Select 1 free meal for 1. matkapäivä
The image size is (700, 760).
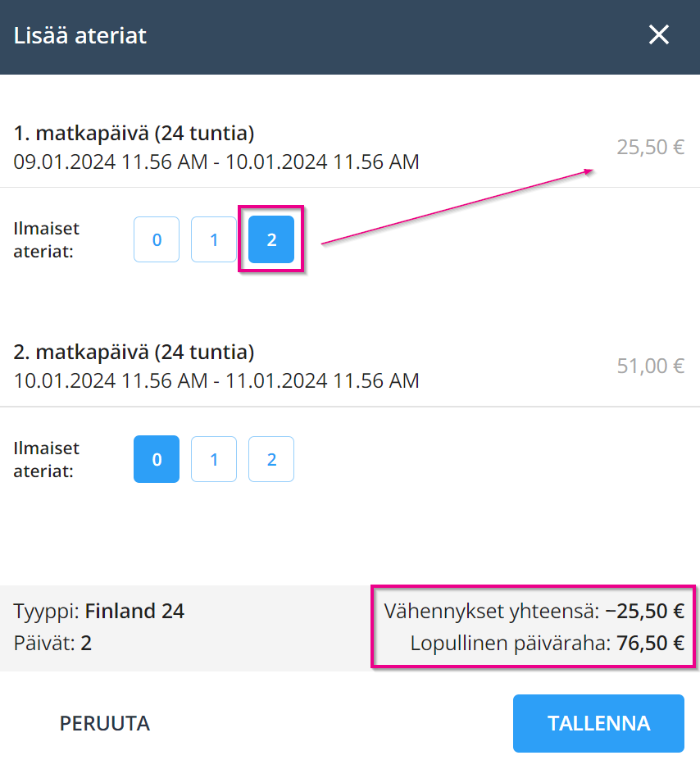tap(214, 239)
